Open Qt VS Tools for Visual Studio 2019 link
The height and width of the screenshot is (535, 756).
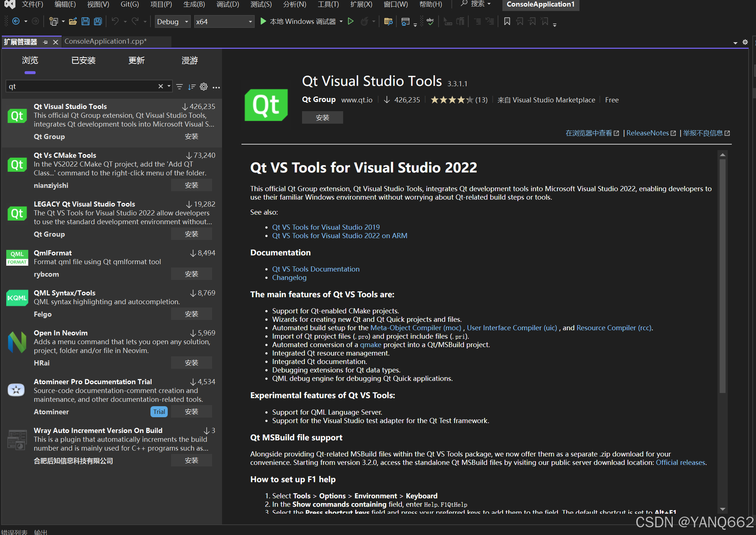coord(326,227)
